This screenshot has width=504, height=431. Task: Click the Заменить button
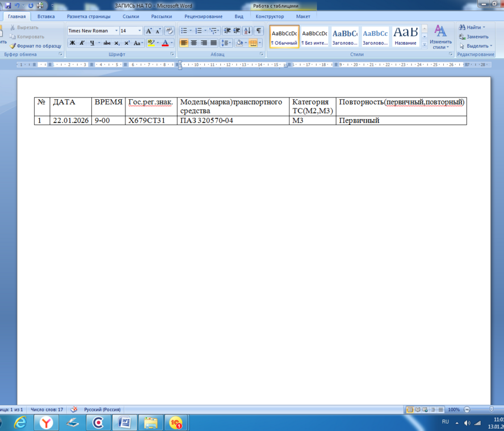coord(474,37)
